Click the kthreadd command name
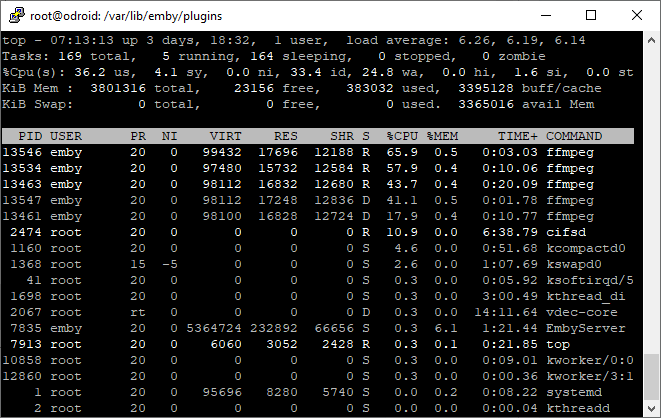 coord(578,408)
